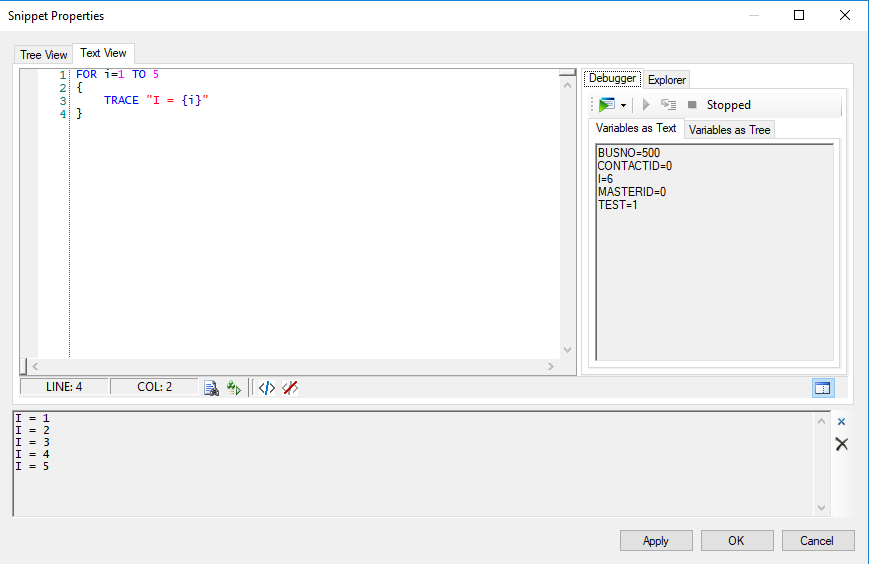Click the find document icon beside COL

[x=212, y=388]
